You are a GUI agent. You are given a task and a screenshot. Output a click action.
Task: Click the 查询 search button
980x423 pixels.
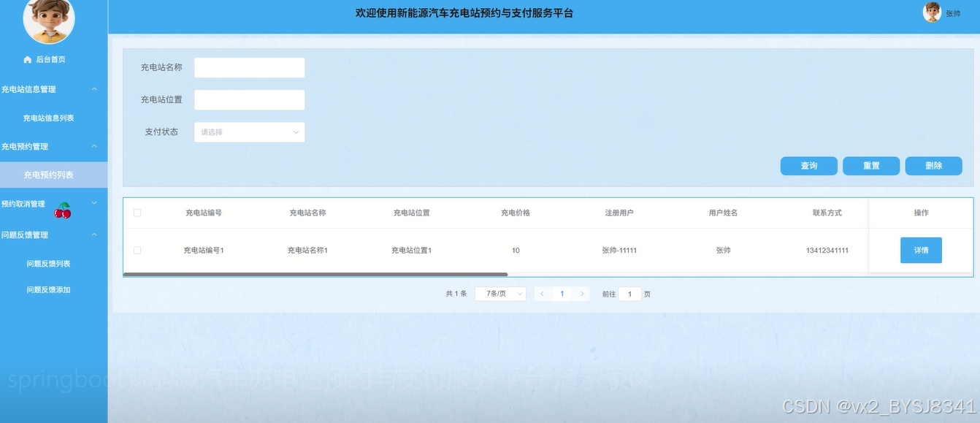pyautogui.click(x=808, y=166)
